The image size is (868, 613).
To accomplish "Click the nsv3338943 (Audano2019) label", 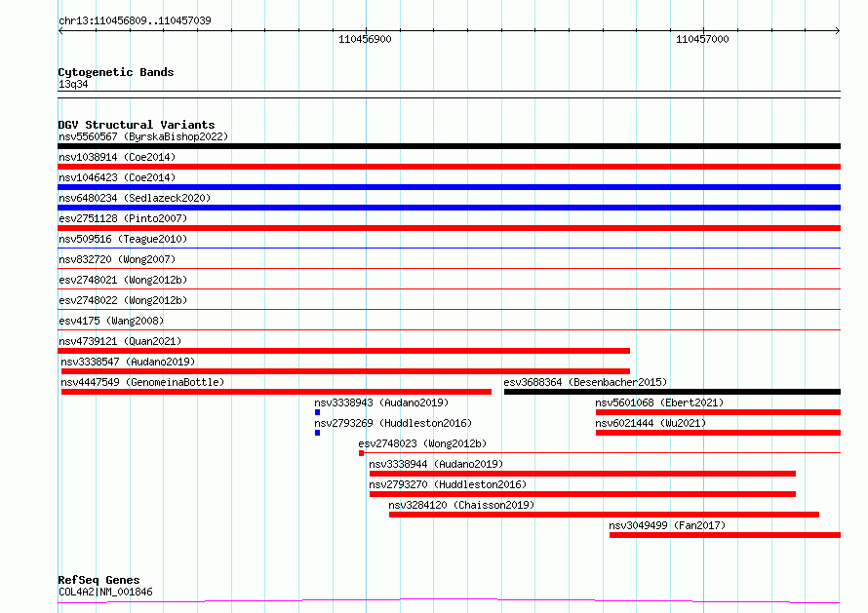I will tap(381, 402).
